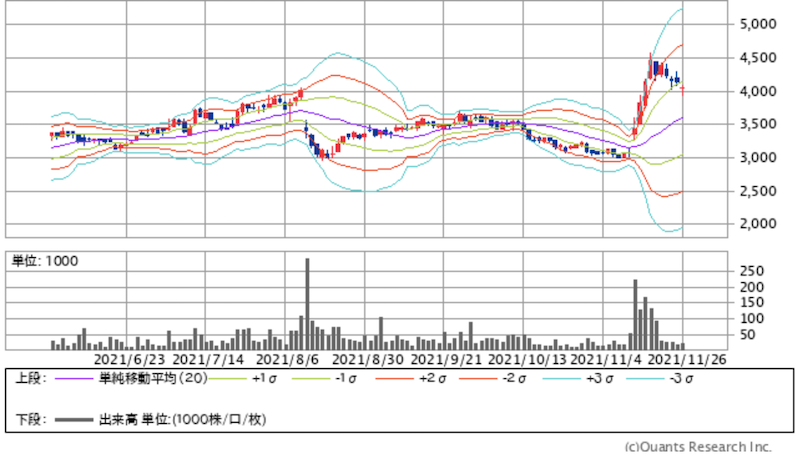Click the 2,000 price axis label

click(758, 223)
